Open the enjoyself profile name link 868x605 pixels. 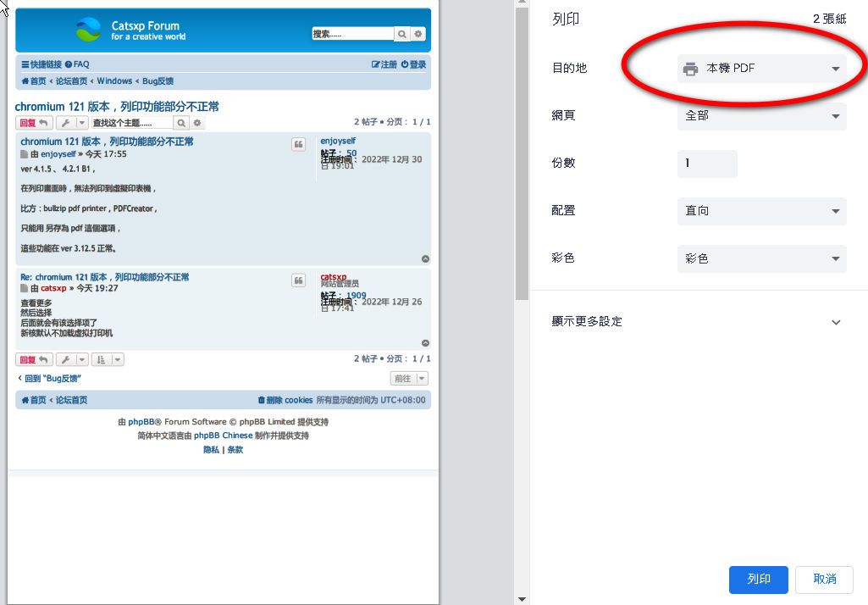[x=338, y=141]
